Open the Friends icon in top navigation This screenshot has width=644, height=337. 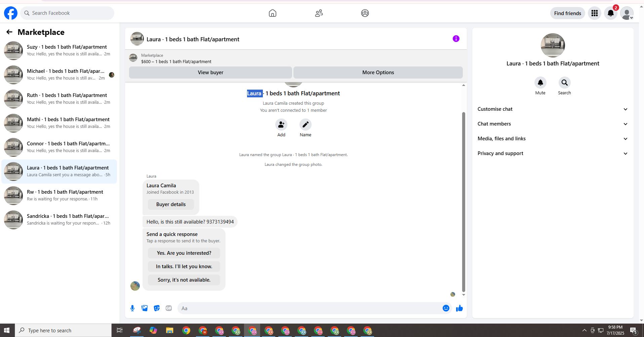319,13
